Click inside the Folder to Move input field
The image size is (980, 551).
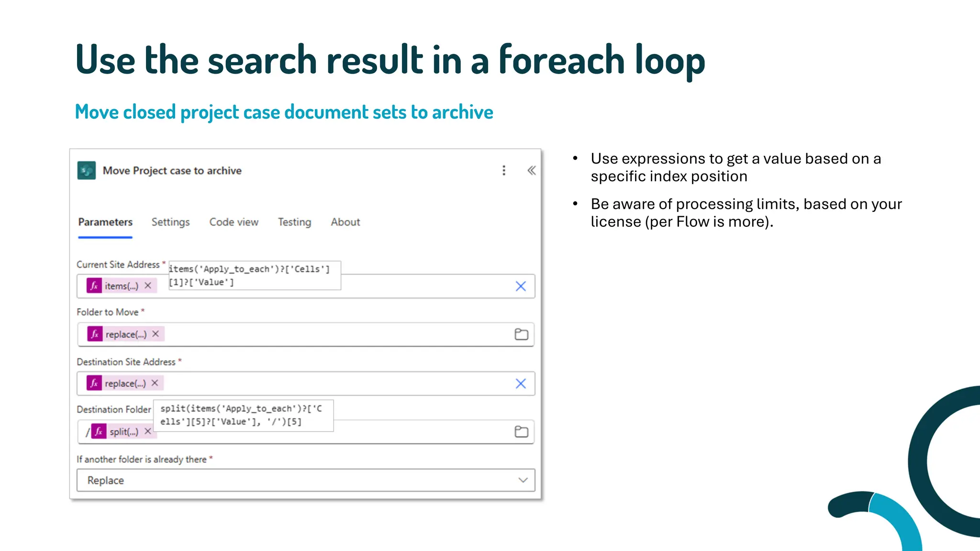click(x=306, y=334)
